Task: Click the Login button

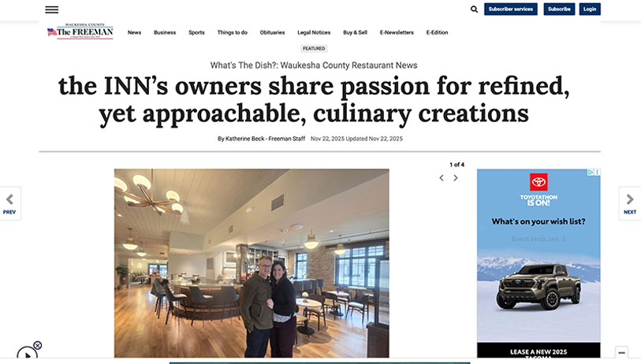Action: (x=590, y=9)
